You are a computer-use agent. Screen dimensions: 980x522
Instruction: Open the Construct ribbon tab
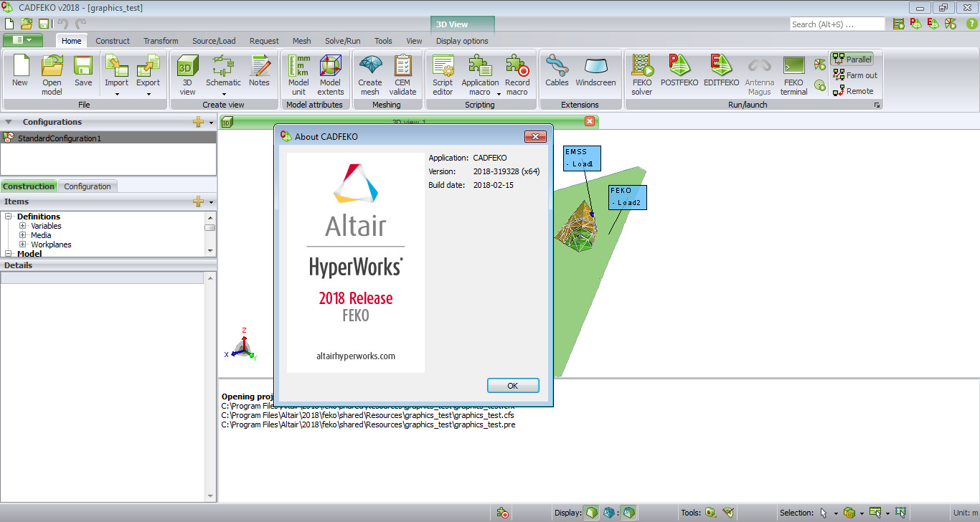click(113, 41)
